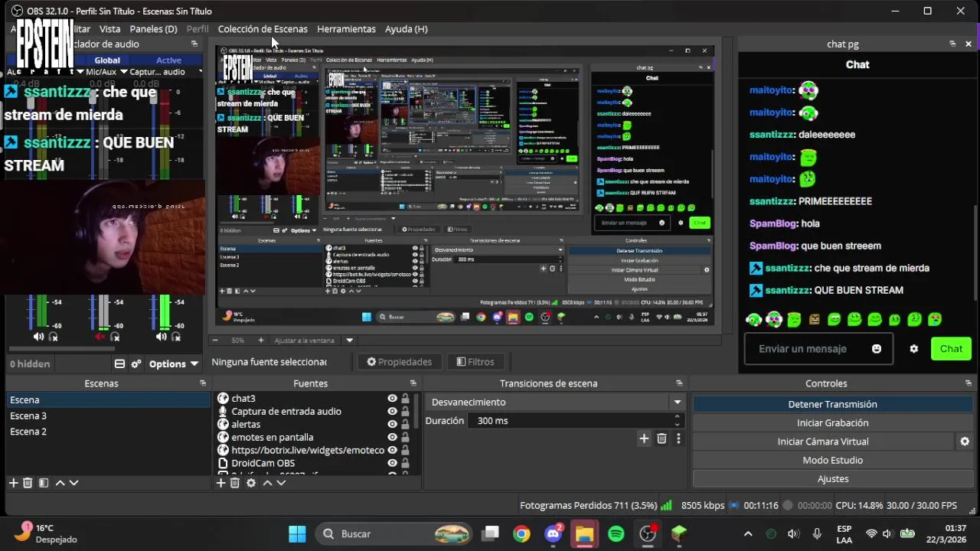Zoom in the preview with plus icon
The width and height of the screenshot is (980, 551).
click(x=260, y=341)
